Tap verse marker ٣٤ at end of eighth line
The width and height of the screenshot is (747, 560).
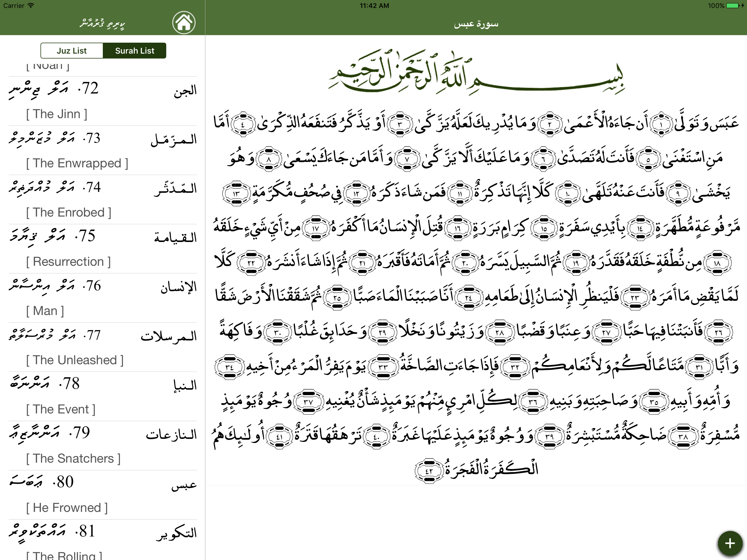click(229, 367)
